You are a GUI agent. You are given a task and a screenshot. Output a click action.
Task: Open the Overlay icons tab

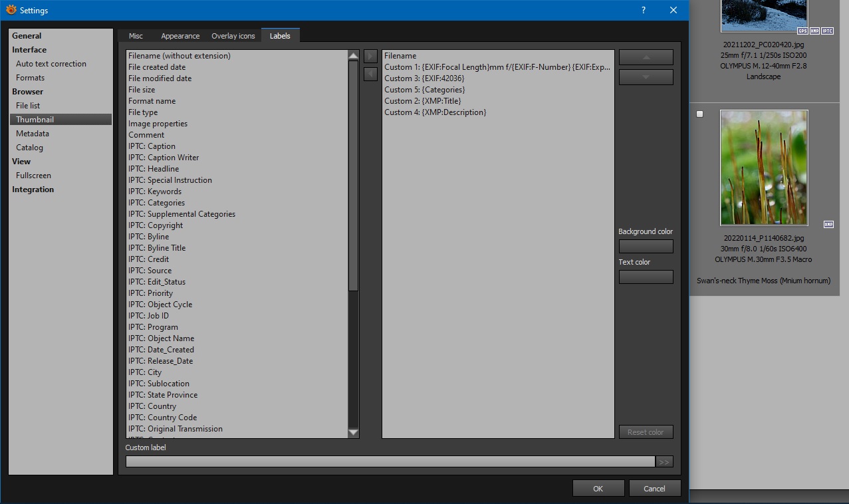[x=233, y=36]
